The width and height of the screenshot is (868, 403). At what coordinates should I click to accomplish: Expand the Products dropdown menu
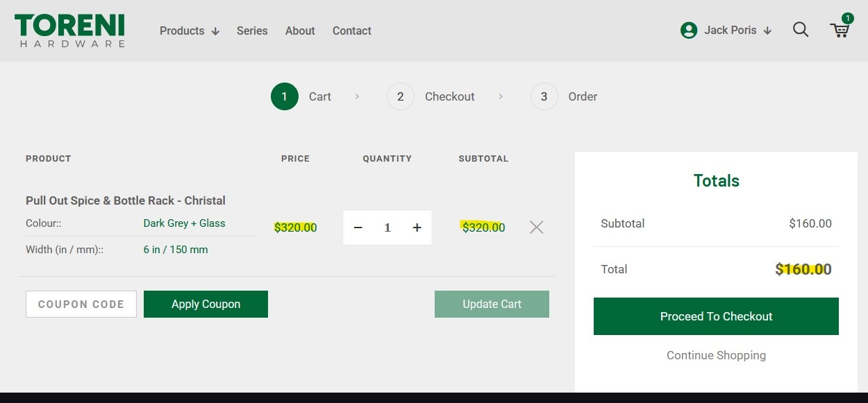[x=189, y=31]
